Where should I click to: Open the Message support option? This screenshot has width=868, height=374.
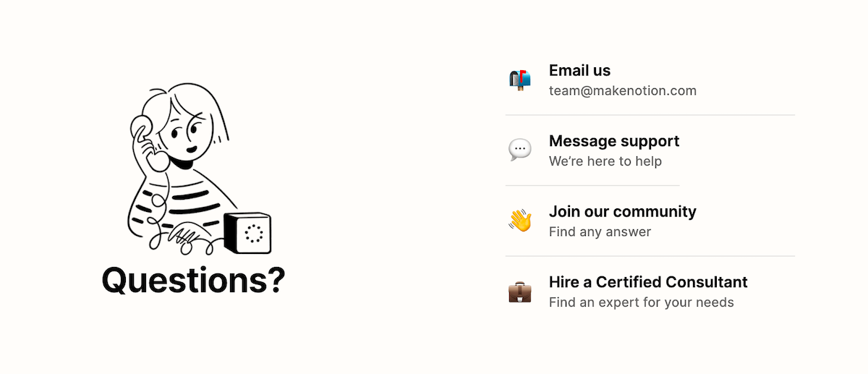pyautogui.click(x=614, y=141)
